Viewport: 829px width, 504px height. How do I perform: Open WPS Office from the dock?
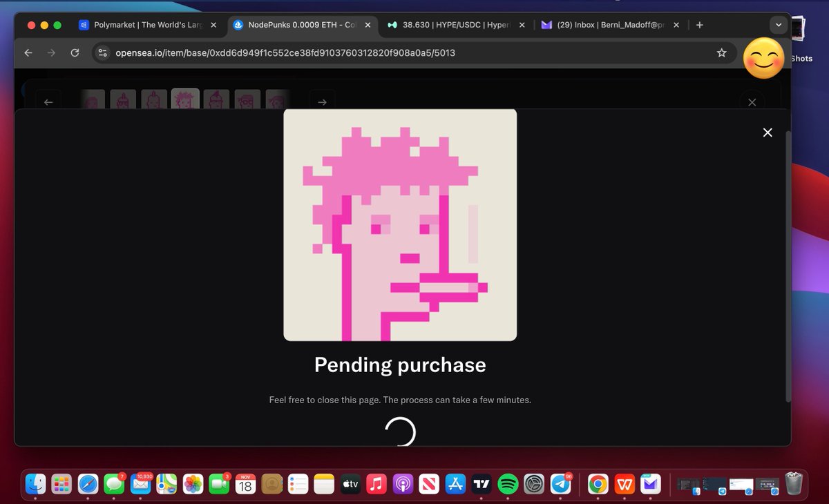point(625,485)
